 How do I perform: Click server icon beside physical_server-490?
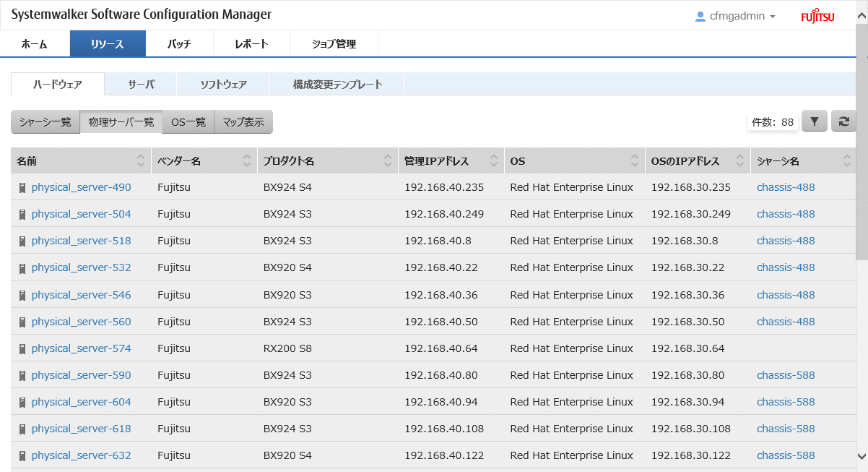tap(22, 188)
